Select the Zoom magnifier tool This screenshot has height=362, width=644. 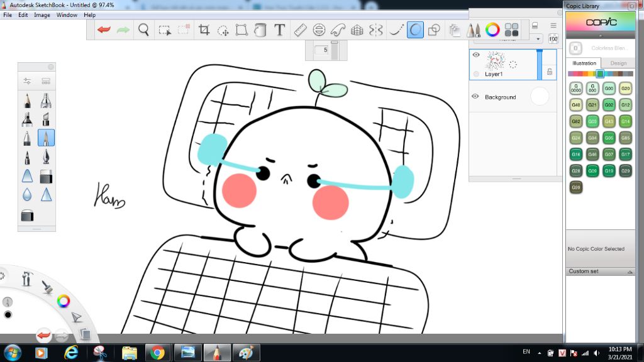143,30
